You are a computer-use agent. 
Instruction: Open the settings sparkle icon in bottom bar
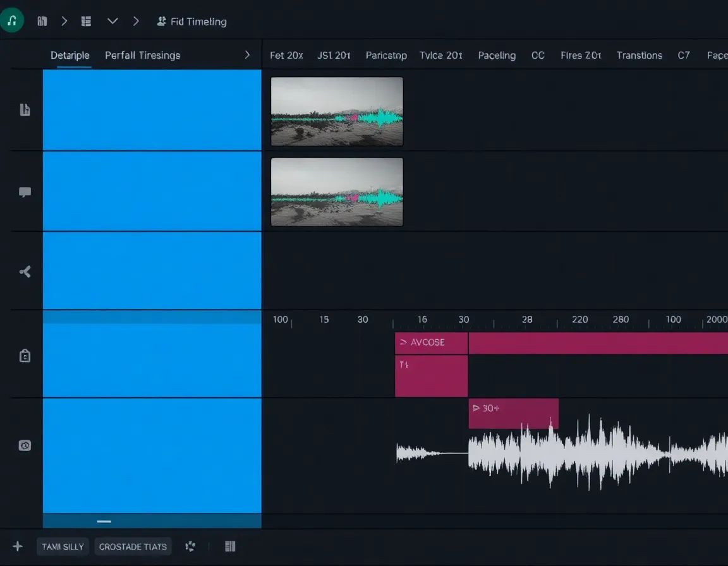click(190, 546)
